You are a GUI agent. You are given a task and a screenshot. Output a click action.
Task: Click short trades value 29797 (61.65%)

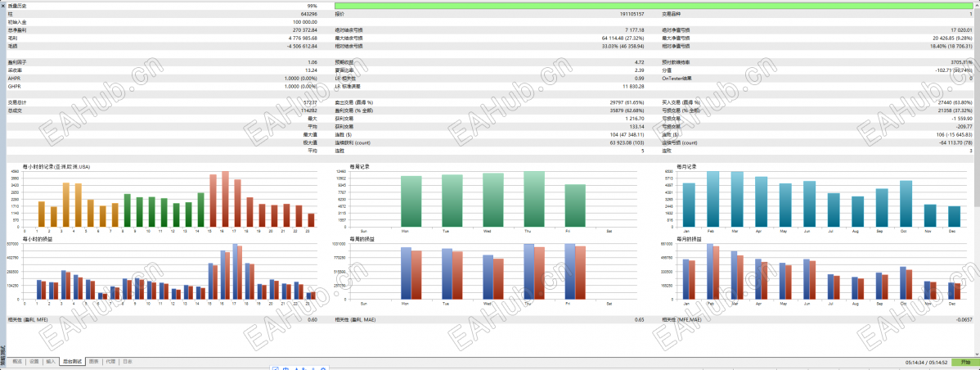[627, 102]
